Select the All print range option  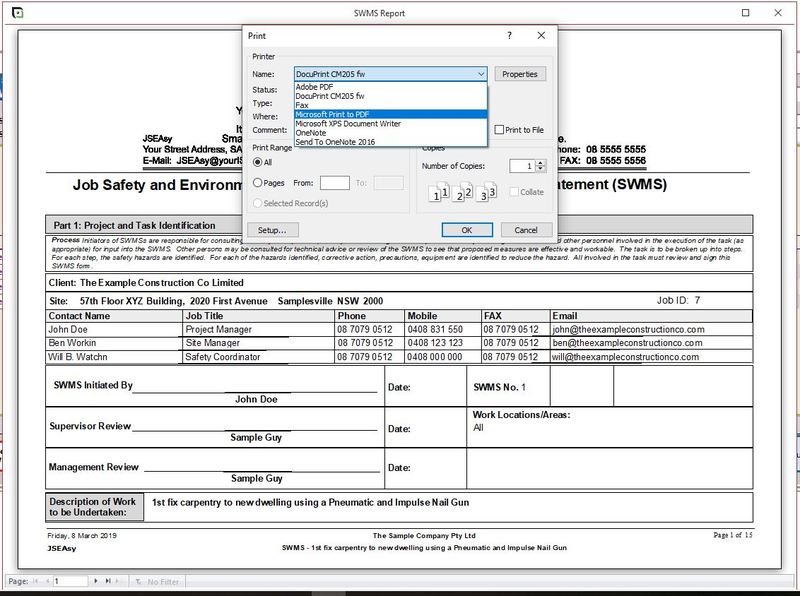(x=258, y=161)
